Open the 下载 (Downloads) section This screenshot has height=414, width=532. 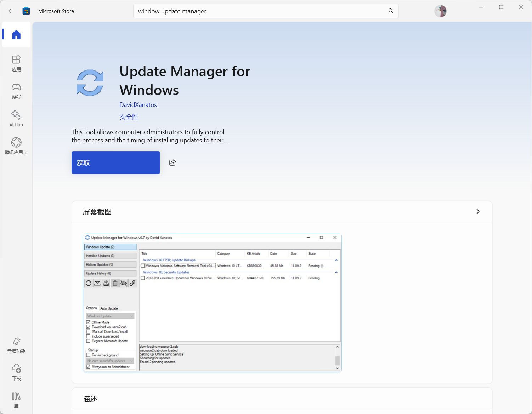click(16, 373)
